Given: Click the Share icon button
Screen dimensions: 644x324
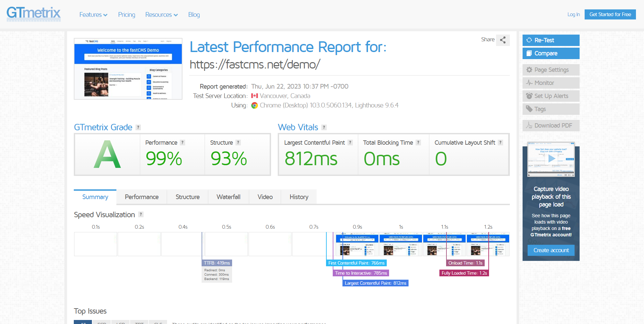Looking at the screenshot, I should coord(503,40).
